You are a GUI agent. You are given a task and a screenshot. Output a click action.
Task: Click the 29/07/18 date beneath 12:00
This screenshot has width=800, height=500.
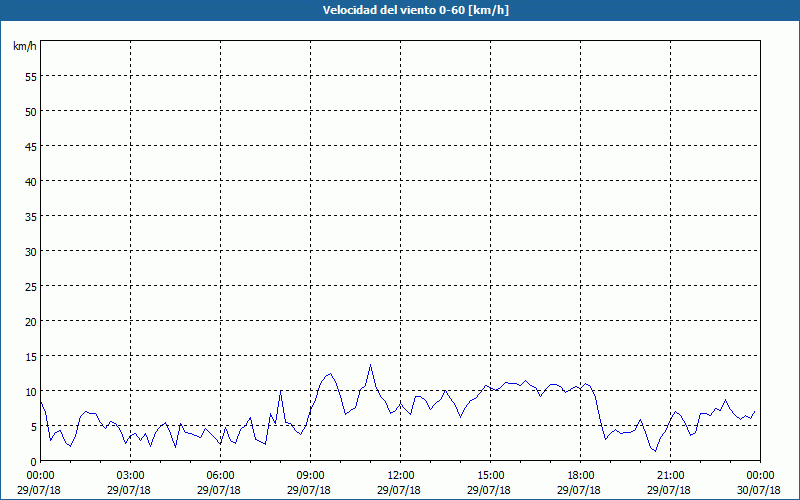pos(399,490)
